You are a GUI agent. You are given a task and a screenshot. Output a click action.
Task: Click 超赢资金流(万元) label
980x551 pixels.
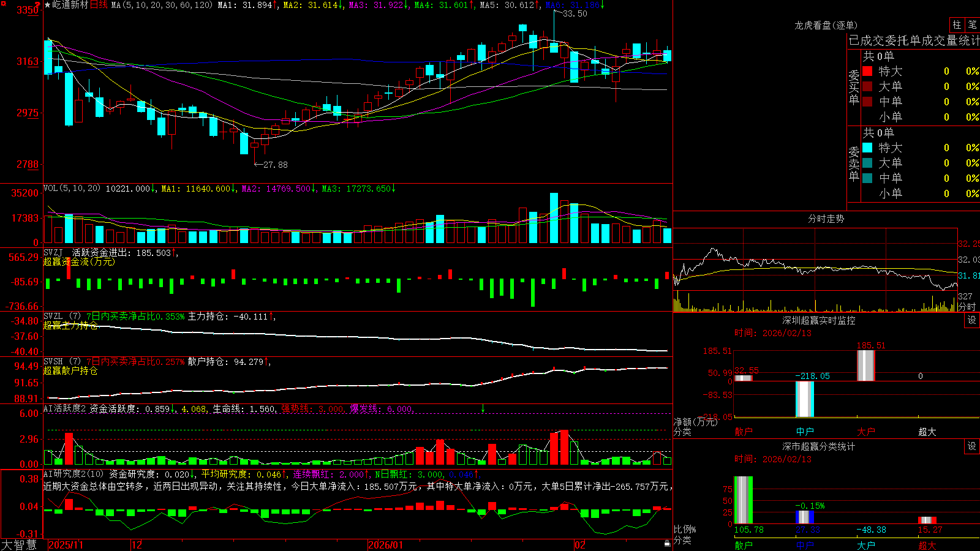(79, 262)
